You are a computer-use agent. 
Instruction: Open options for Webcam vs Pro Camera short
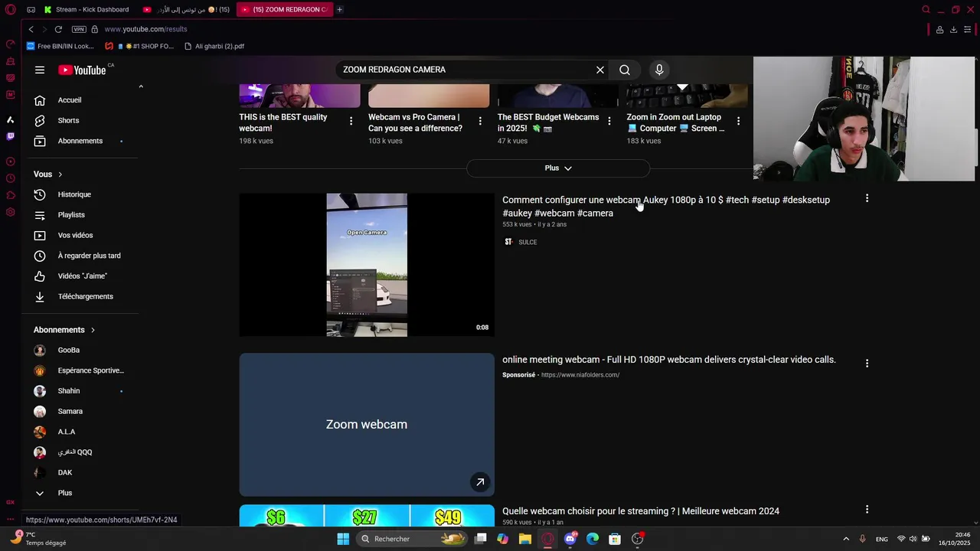pyautogui.click(x=480, y=121)
